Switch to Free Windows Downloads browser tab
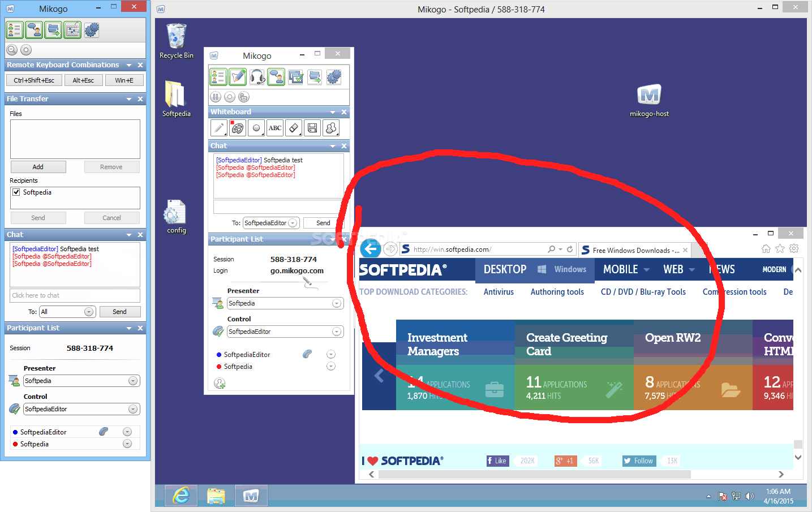Screen dimensions: 812x512 click(634, 250)
